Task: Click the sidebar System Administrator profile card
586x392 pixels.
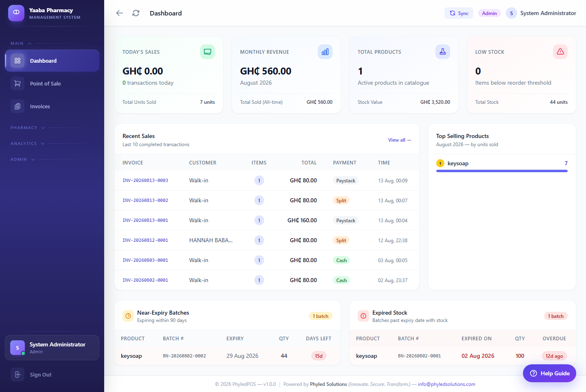Action: pyautogui.click(x=52, y=348)
